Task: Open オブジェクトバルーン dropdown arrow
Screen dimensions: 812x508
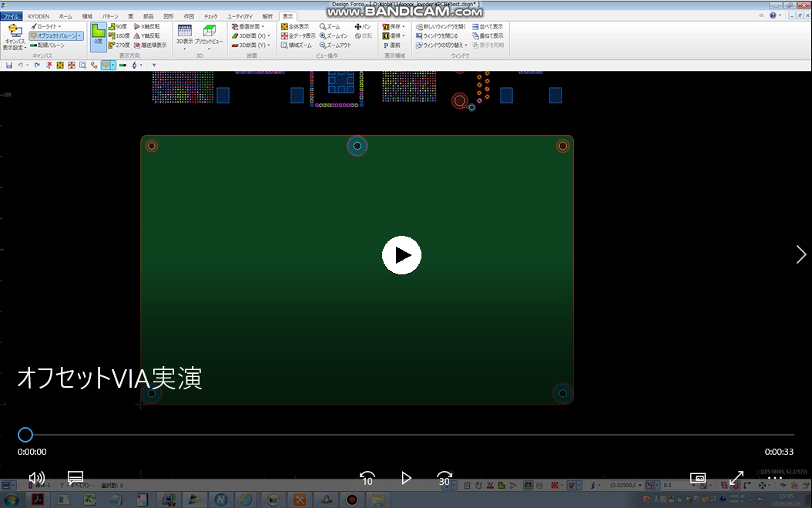Action: [x=79, y=35]
